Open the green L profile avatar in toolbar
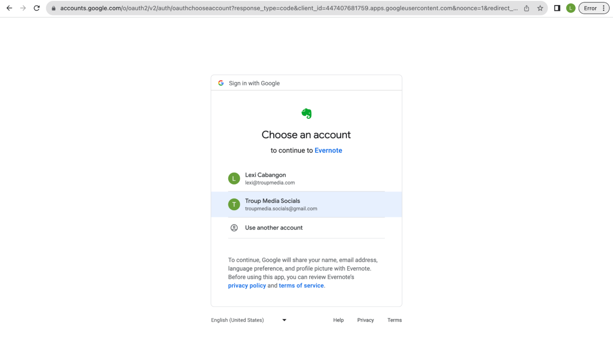613x364 pixels. tap(571, 8)
